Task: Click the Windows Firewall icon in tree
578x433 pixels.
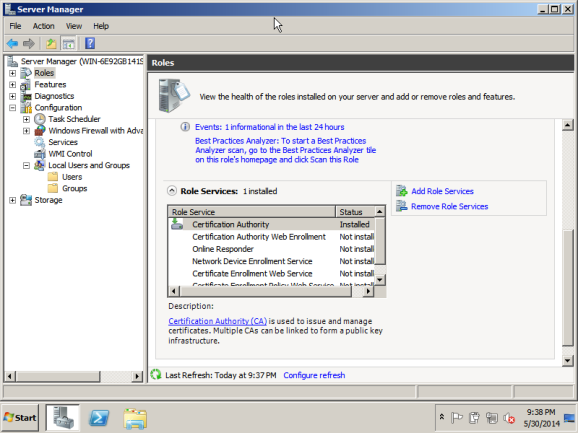Action: click(40, 131)
